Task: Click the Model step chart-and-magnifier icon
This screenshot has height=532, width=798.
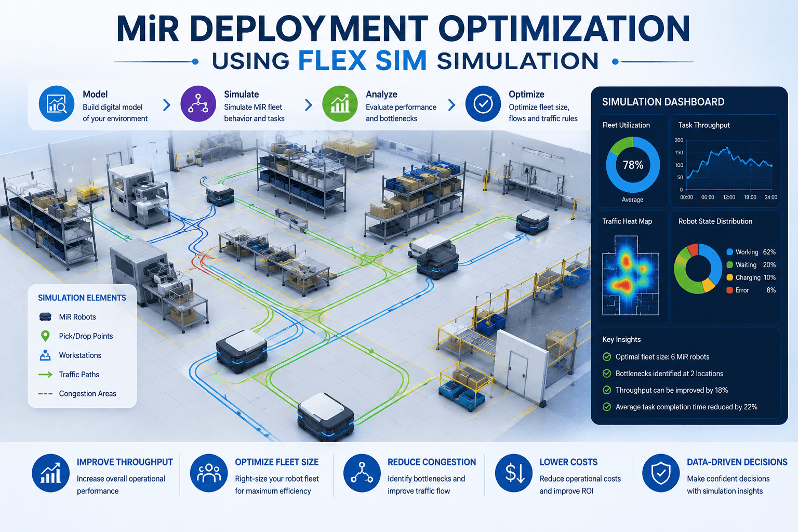Action: point(57,104)
